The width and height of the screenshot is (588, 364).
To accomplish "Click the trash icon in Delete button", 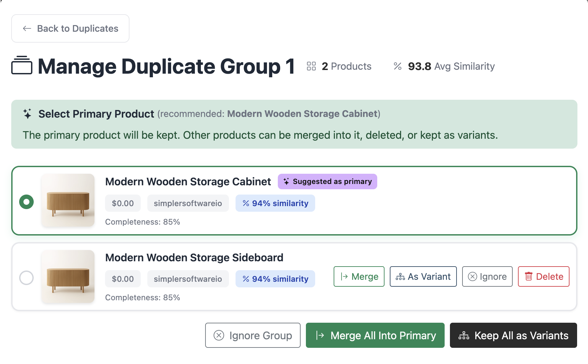I will click(529, 276).
